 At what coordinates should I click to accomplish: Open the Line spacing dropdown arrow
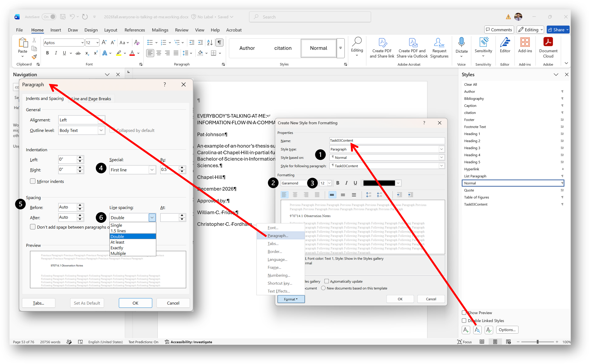(152, 218)
